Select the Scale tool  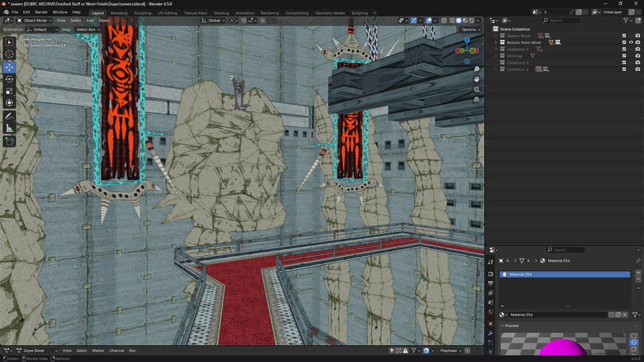click(10, 91)
